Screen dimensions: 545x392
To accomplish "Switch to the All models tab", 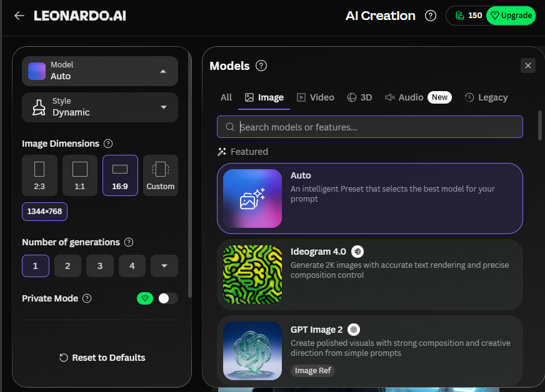I will pyautogui.click(x=226, y=97).
